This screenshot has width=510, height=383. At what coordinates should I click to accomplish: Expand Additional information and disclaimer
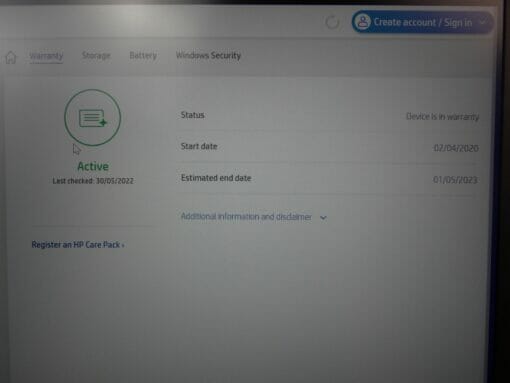click(x=254, y=217)
